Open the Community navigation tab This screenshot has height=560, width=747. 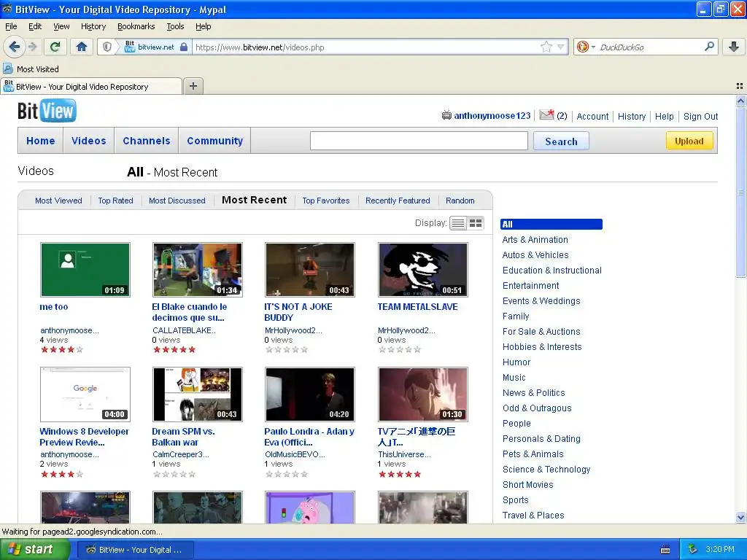pos(215,141)
